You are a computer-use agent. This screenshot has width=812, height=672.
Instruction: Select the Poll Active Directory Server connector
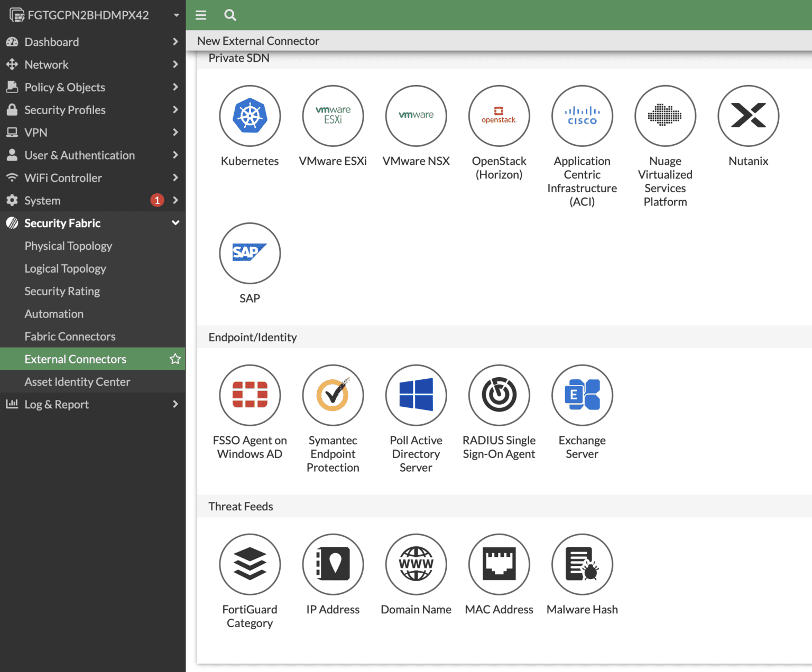416,395
